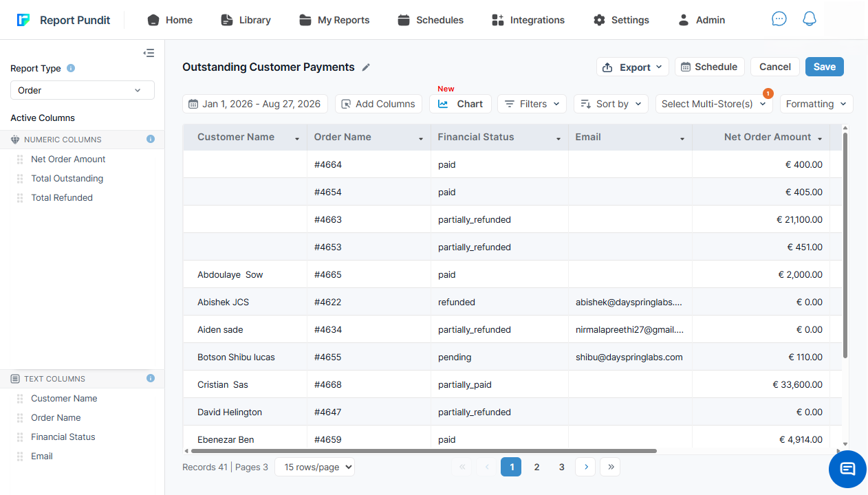Click the Text Columns info icon
Image resolution: width=868 pixels, height=495 pixels.
(151, 378)
